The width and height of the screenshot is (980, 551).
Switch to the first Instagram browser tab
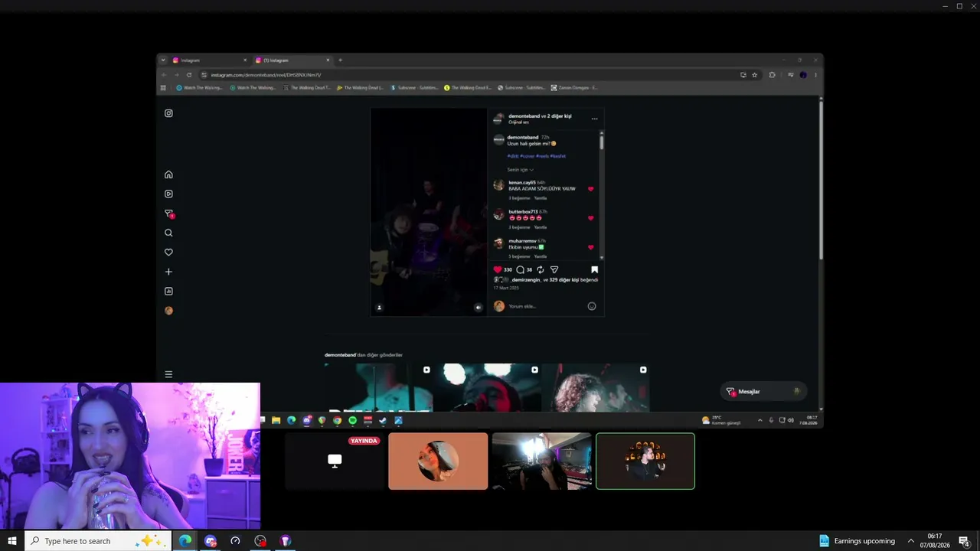click(x=209, y=60)
